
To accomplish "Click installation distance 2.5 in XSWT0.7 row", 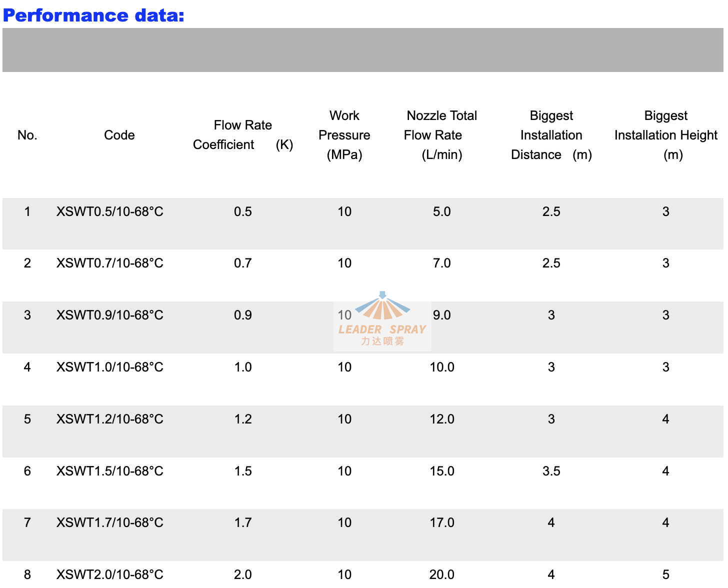I will [x=551, y=263].
